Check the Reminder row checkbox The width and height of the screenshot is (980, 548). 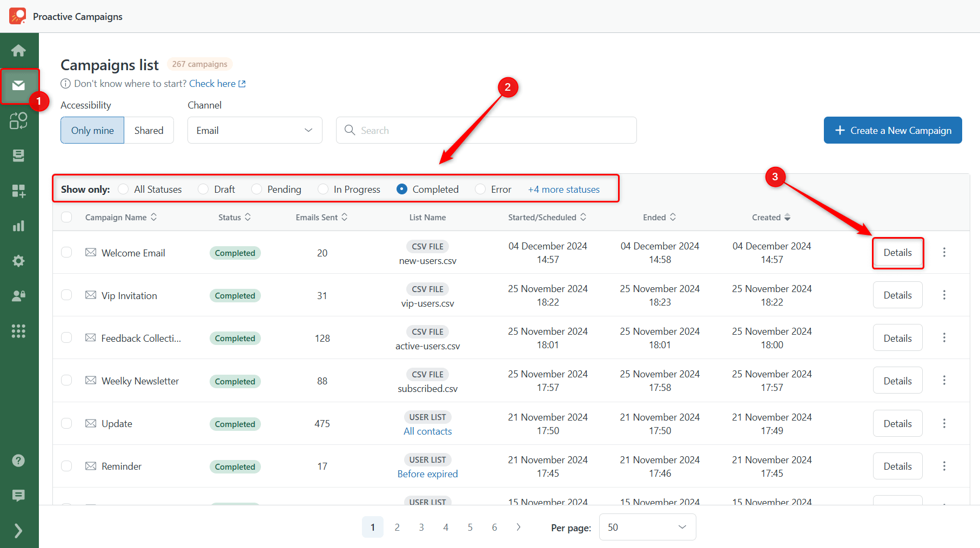point(66,466)
